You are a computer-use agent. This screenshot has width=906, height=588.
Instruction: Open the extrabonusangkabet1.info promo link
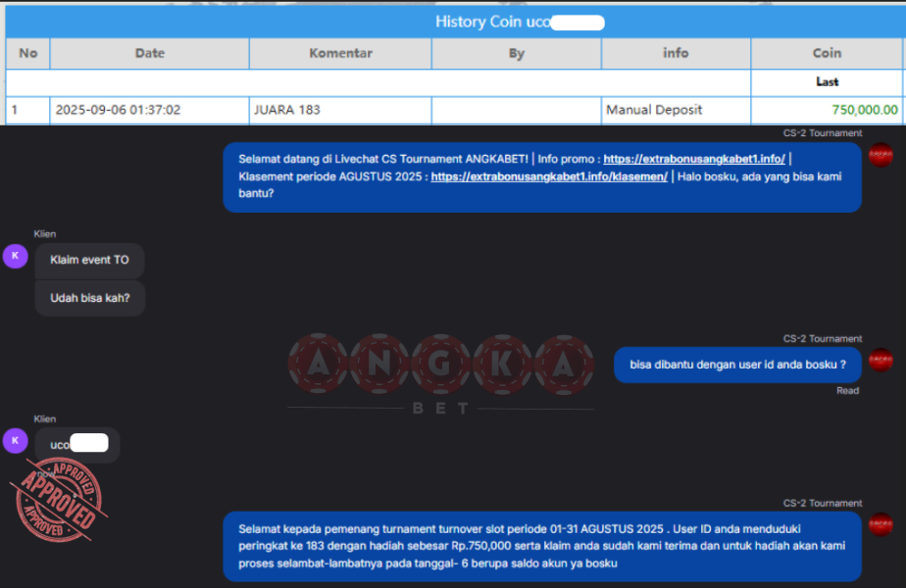694,159
